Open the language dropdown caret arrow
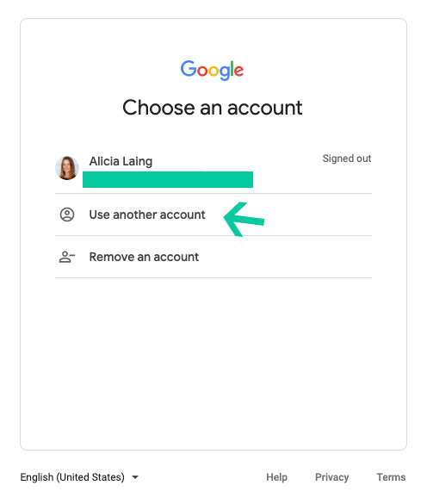 [135, 477]
